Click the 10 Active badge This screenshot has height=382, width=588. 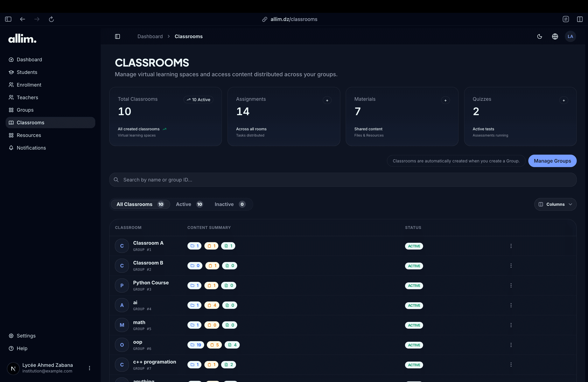(x=198, y=100)
